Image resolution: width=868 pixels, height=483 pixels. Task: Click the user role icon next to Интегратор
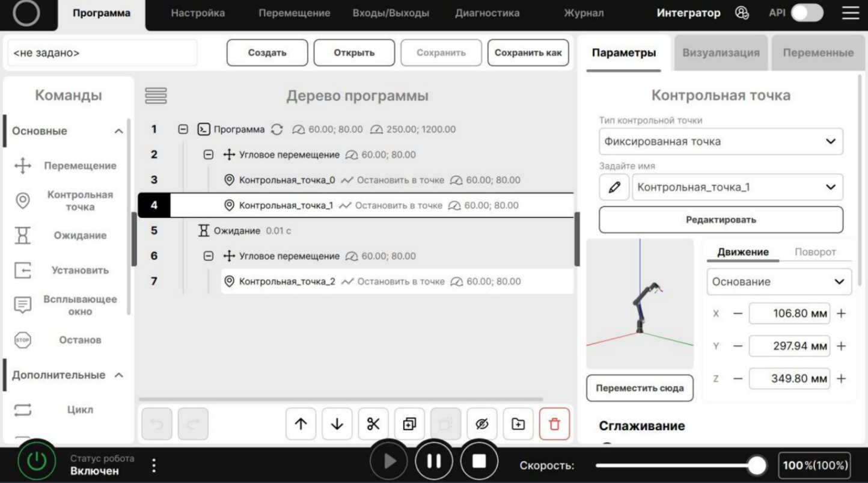click(742, 13)
